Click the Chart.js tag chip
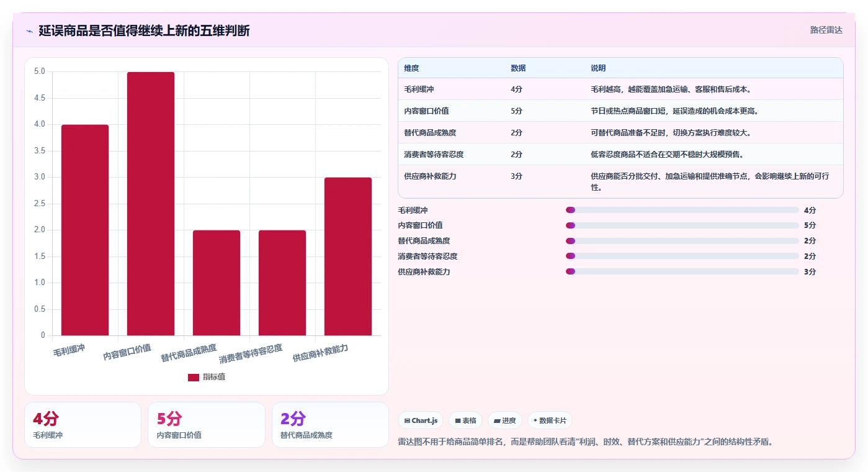Screen dimensions: 868x472 click(x=421, y=420)
